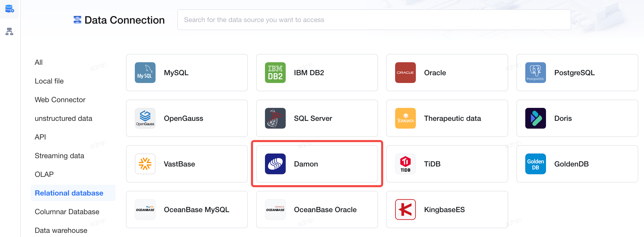The image size is (644, 237).
Task: Open the KingbaseES red K icon
Action: coord(405,210)
